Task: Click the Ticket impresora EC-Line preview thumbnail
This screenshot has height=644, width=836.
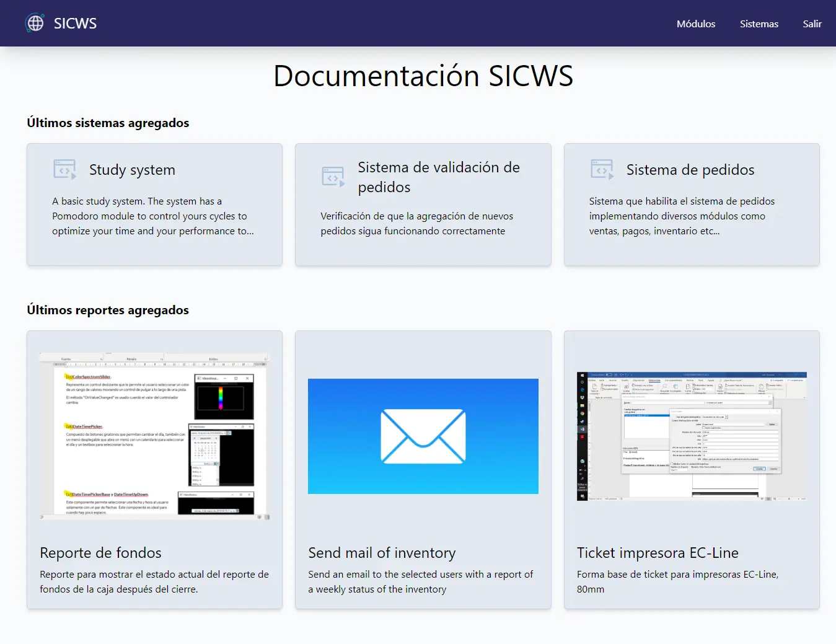Action: point(691,436)
